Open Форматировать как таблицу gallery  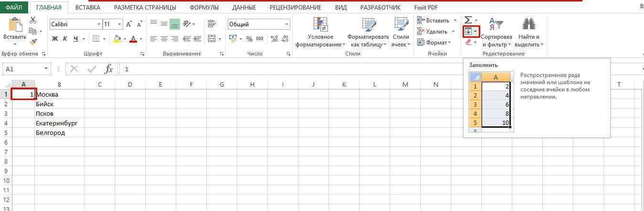pos(368,32)
